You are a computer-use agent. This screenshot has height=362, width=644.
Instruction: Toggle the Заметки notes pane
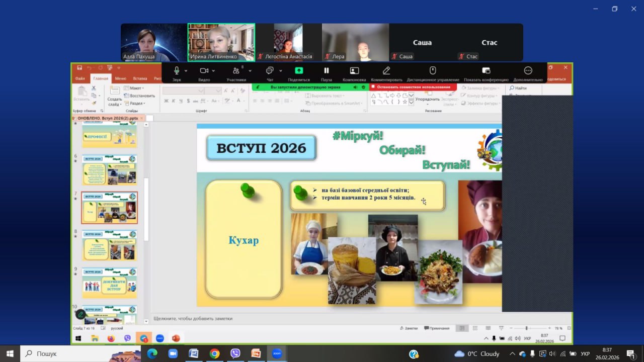click(x=409, y=328)
